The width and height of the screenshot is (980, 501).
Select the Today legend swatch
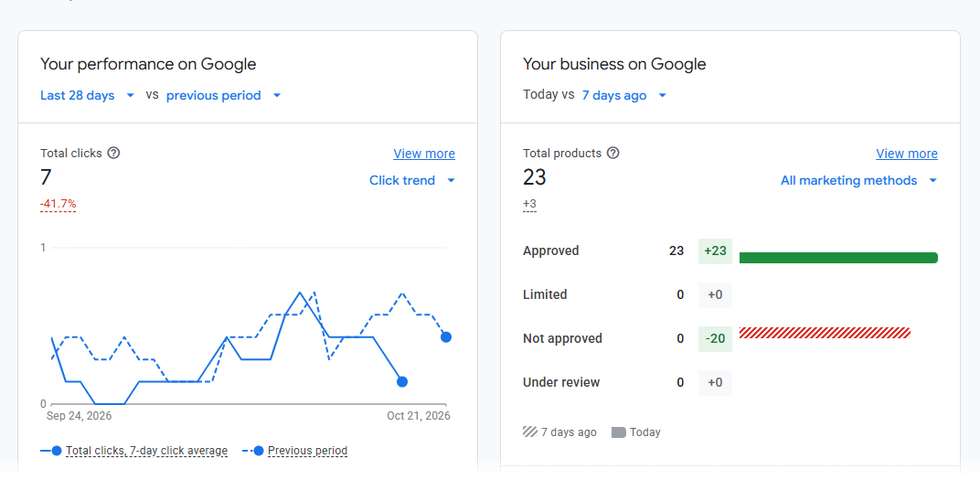point(618,432)
